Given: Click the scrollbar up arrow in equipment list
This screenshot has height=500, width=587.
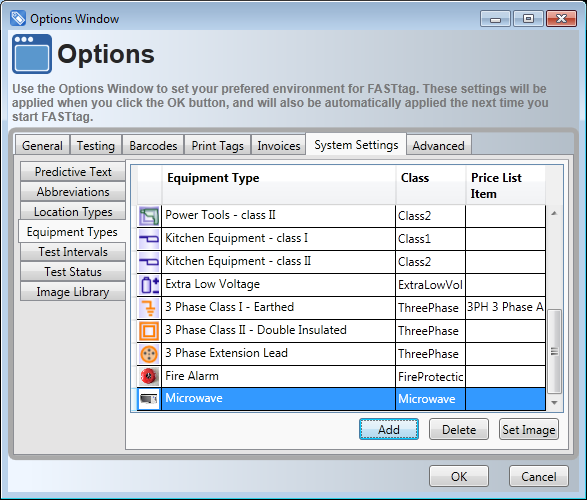Looking at the screenshot, I should [x=554, y=213].
